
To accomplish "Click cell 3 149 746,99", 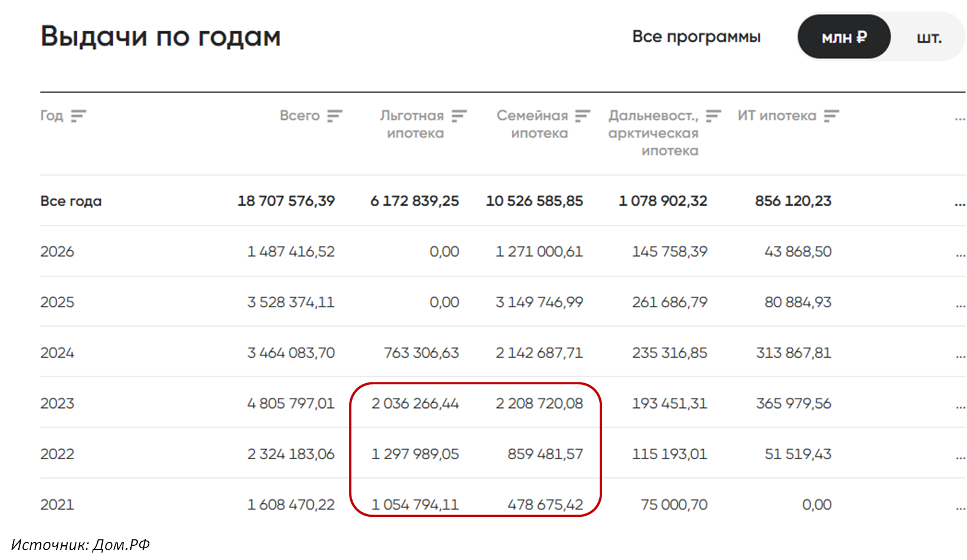I will pyautogui.click(x=539, y=302).
